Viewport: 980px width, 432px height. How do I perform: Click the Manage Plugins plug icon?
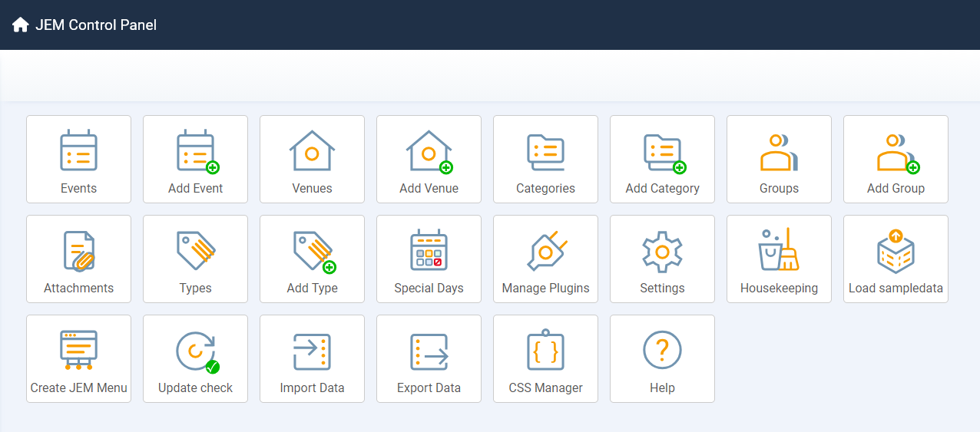pyautogui.click(x=546, y=251)
